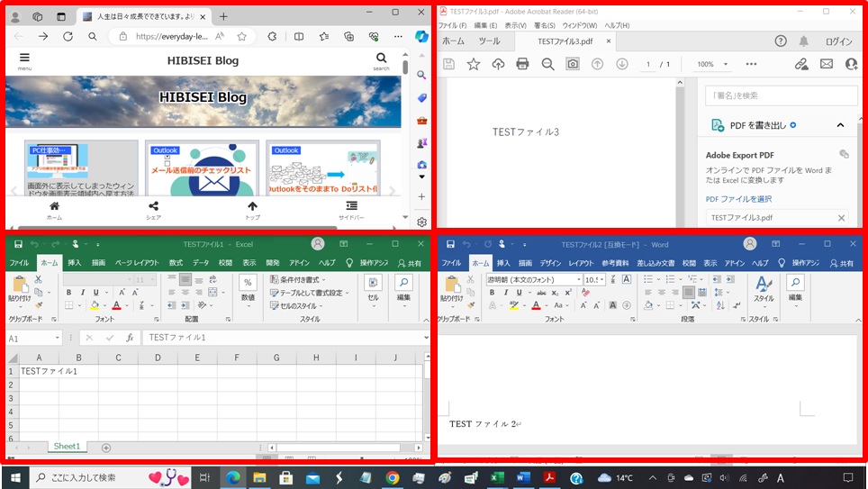This screenshot has width=868, height=489.
Task: Select Sheet1 tab in Excel
Action: [67, 447]
